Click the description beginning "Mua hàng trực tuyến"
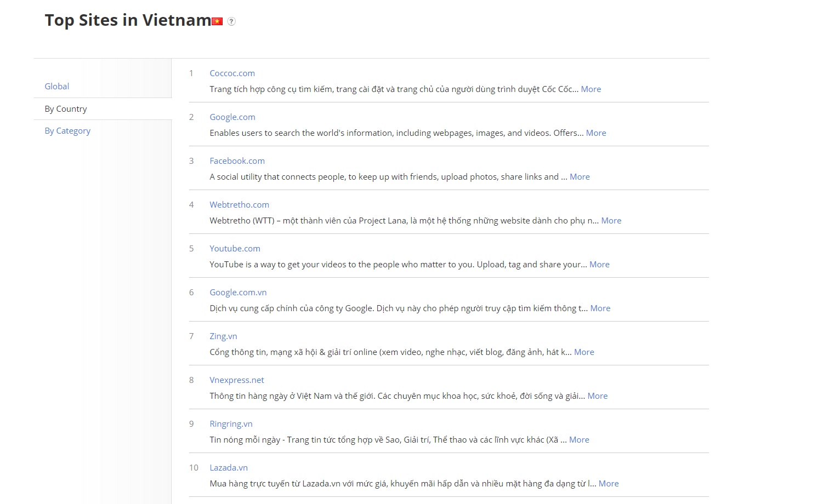This screenshot has height=504, width=840. tap(403, 484)
